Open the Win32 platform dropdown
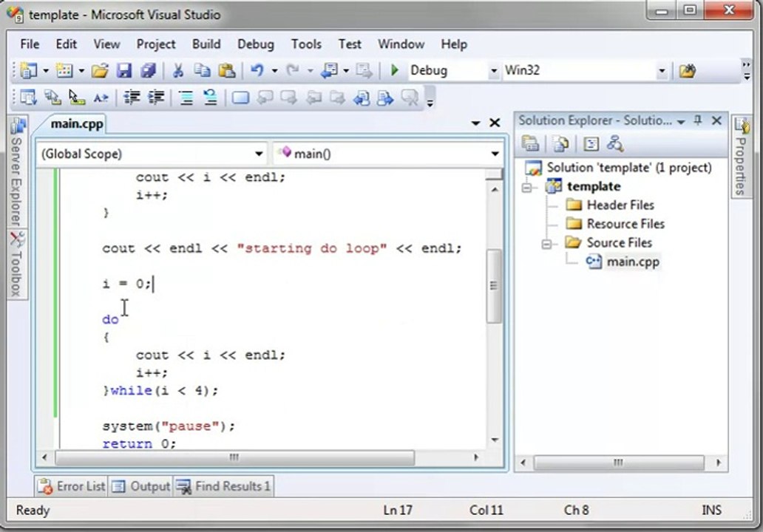The height and width of the screenshot is (532, 763). (661, 71)
